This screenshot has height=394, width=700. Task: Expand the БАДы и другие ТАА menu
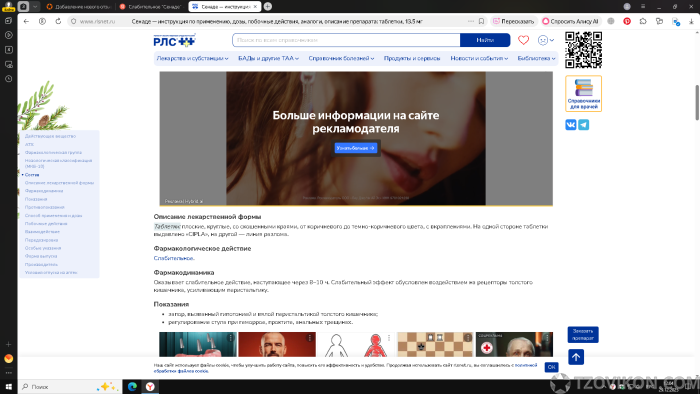pyautogui.click(x=268, y=58)
